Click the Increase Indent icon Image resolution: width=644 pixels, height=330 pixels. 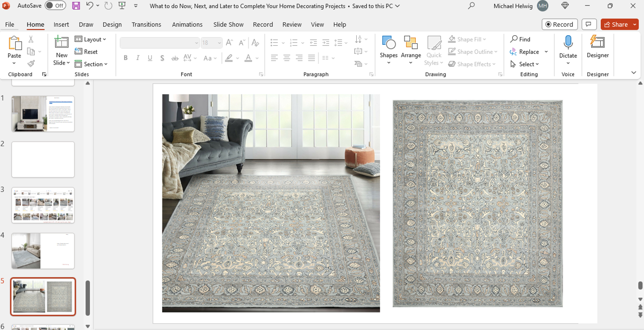(x=326, y=43)
